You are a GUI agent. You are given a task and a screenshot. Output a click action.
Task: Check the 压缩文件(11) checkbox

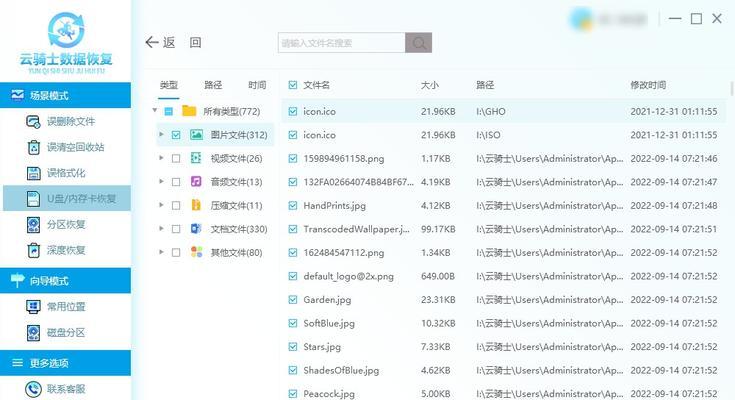tap(176, 205)
